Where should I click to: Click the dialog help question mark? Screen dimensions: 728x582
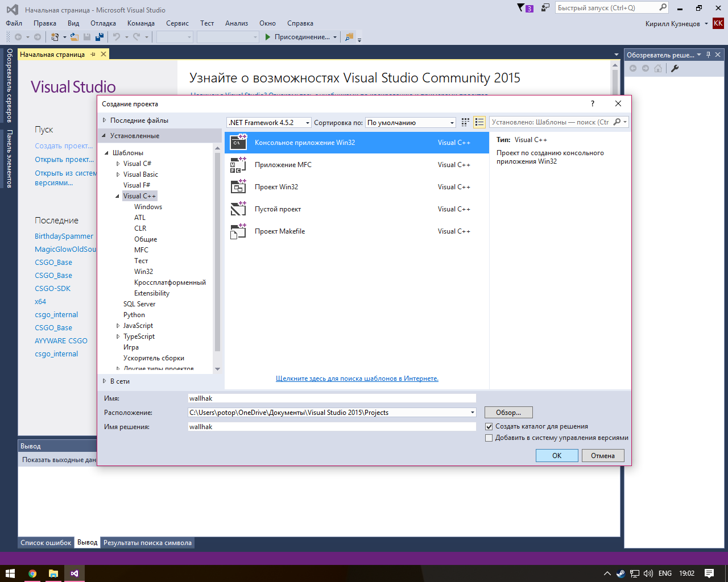592,103
